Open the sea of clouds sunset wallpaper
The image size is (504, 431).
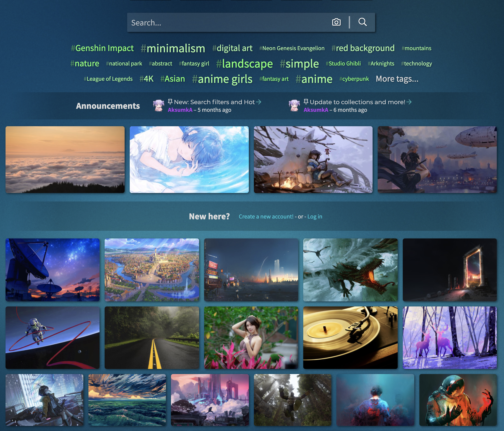65,159
